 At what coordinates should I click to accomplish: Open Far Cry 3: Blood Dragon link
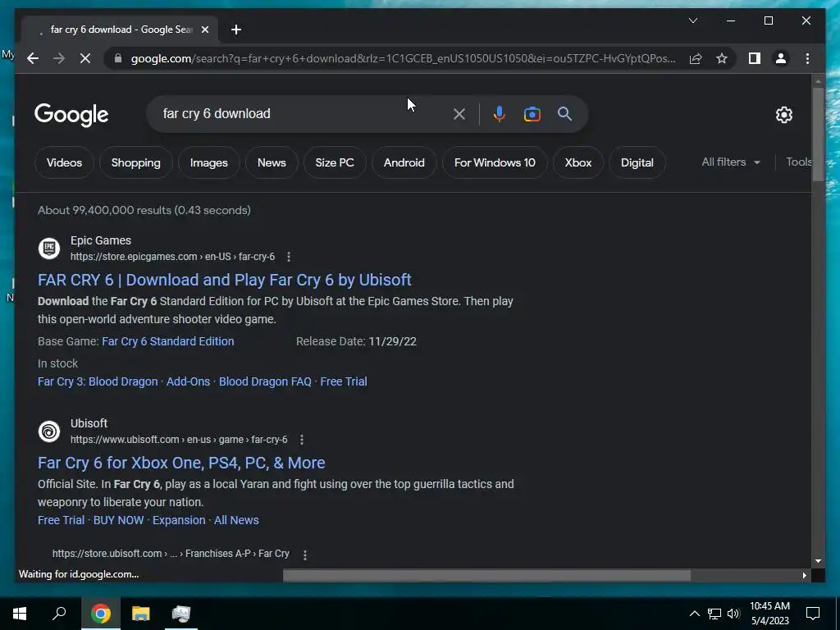point(98,381)
